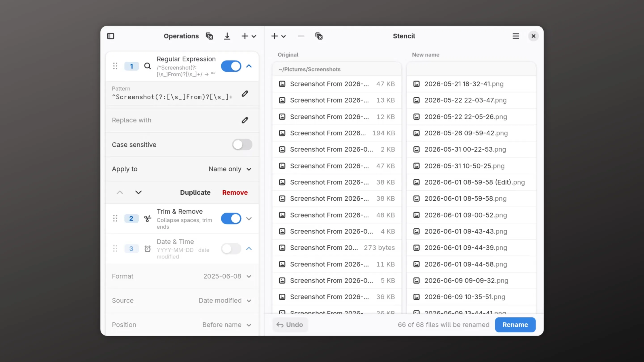Select the 273 bytes screenshot file row
This screenshot has height=362, width=644.
(x=337, y=248)
